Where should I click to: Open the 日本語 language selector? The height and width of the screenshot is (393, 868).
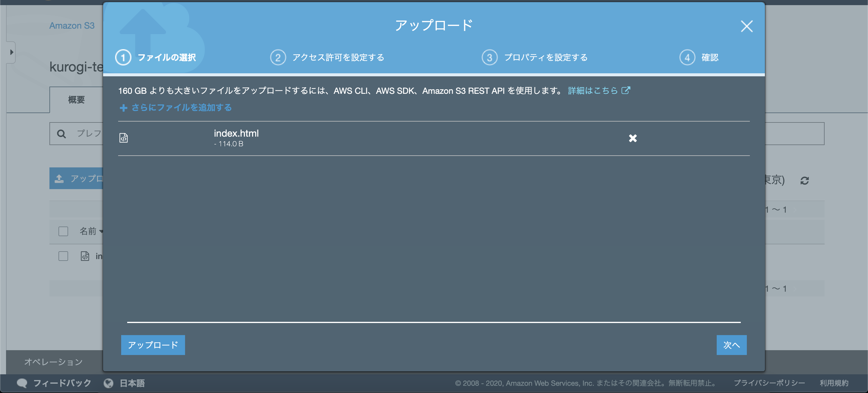[x=132, y=383]
